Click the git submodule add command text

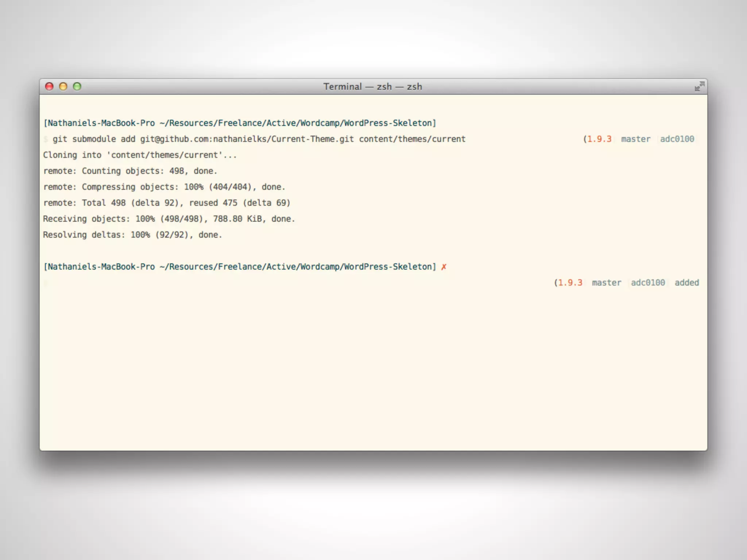[x=259, y=139]
